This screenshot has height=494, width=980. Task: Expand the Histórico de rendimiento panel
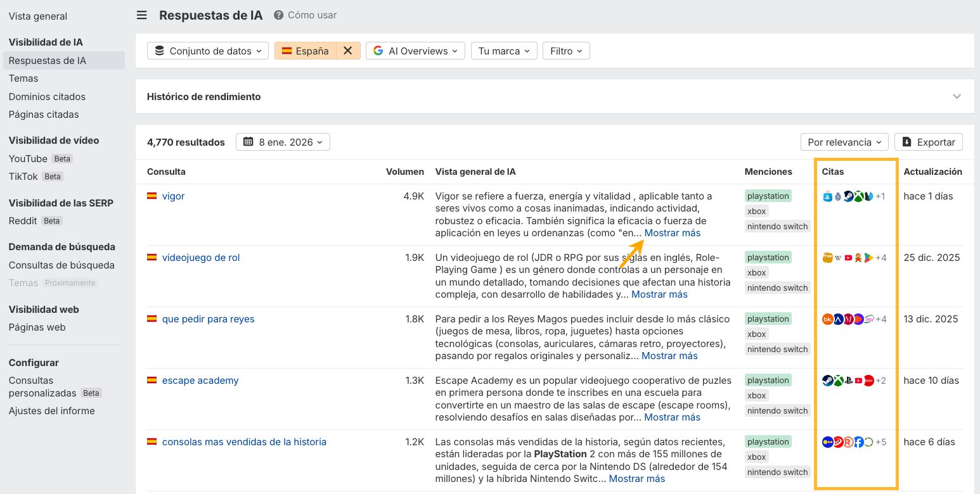(957, 97)
